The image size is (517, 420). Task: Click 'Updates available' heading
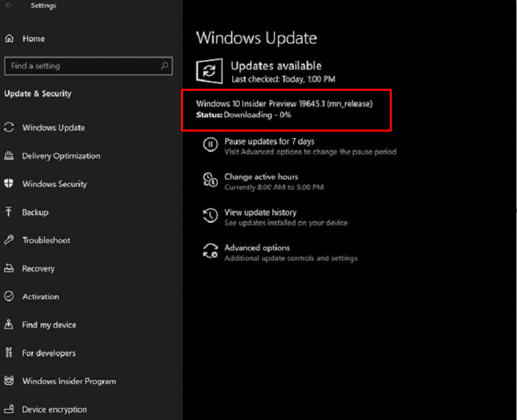pyautogui.click(x=276, y=66)
